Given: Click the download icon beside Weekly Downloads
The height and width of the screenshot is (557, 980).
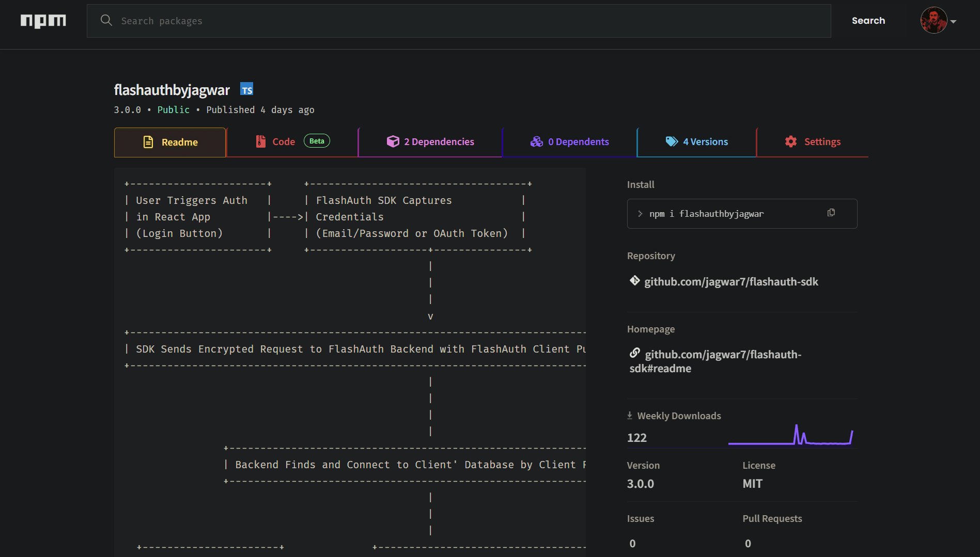Looking at the screenshot, I should (x=629, y=415).
